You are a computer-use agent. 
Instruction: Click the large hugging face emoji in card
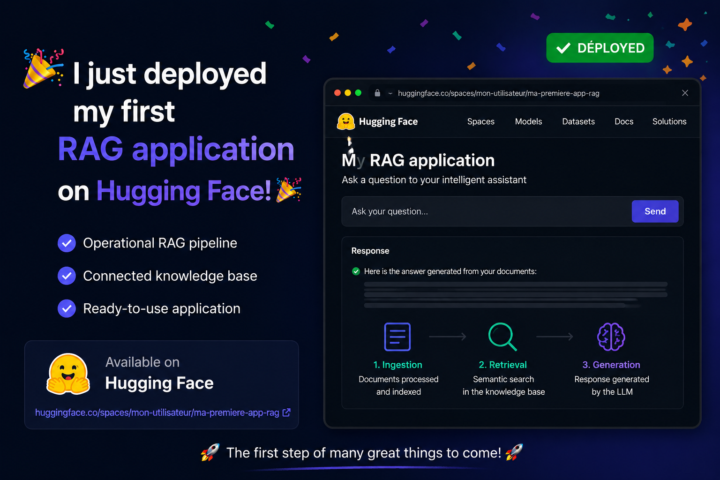click(x=68, y=374)
